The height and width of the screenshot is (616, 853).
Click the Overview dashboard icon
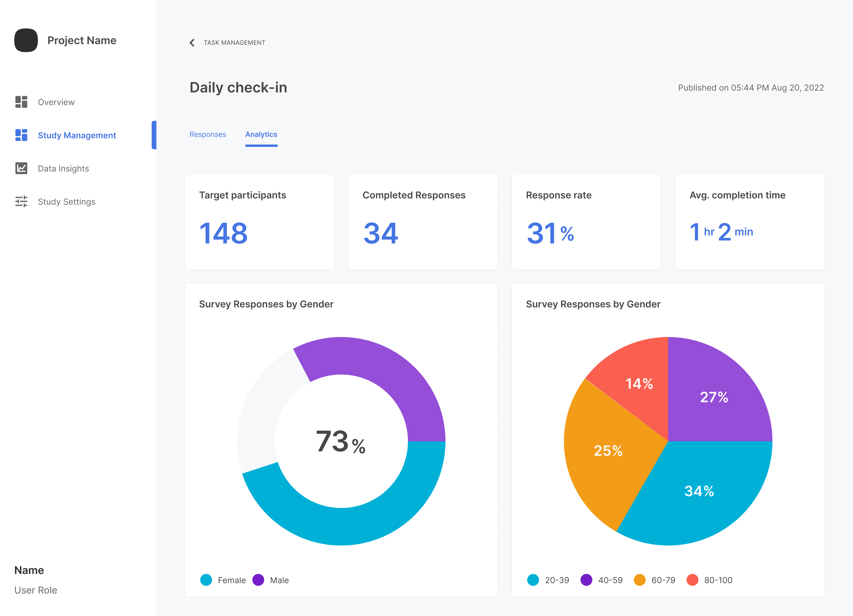pos(21,102)
